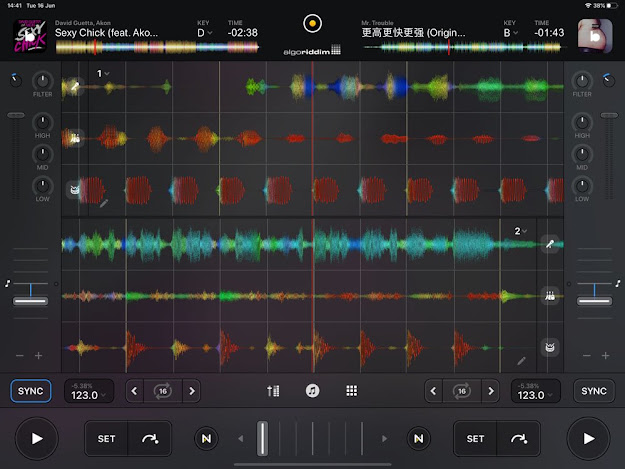Open deck 2 BPM 123.0 dropdown
625x469 pixels.
[536, 391]
